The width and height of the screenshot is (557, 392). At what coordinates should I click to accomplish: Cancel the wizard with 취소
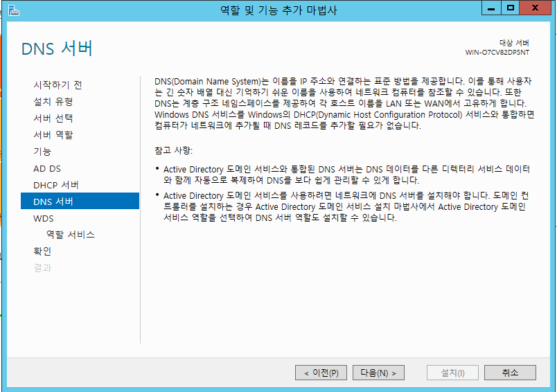(510, 373)
